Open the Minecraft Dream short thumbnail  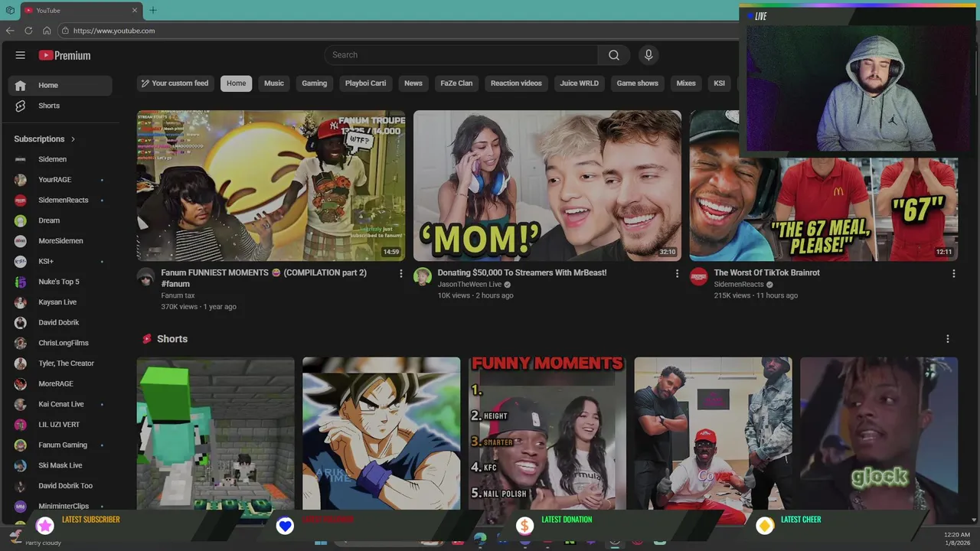tap(216, 433)
